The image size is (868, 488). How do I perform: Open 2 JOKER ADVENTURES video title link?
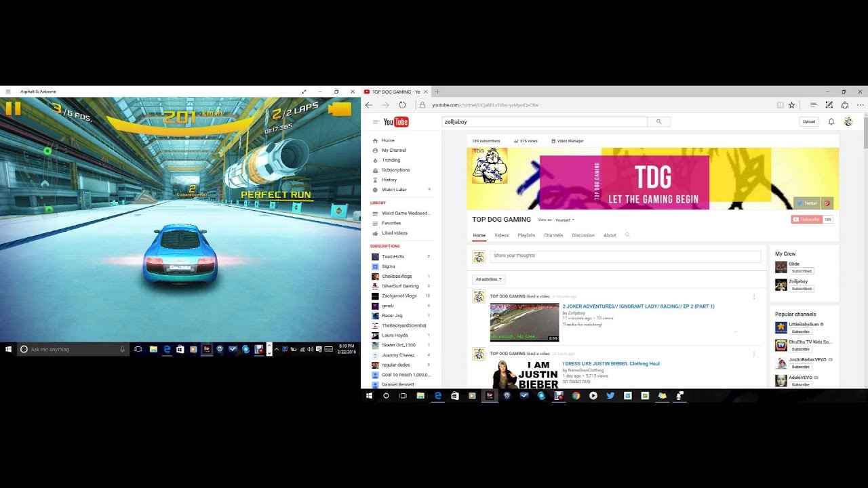pyautogui.click(x=638, y=306)
